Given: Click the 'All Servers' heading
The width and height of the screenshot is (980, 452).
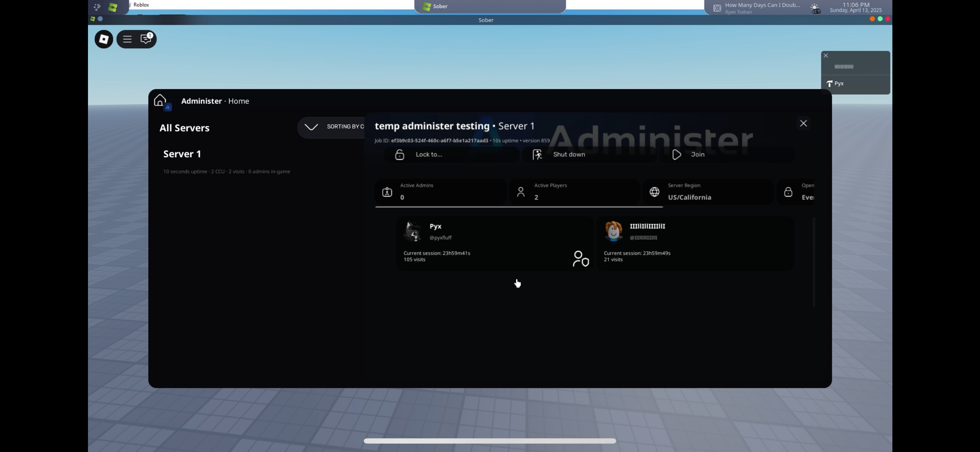Looking at the screenshot, I should pyautogui.click(x=184, y=128).
